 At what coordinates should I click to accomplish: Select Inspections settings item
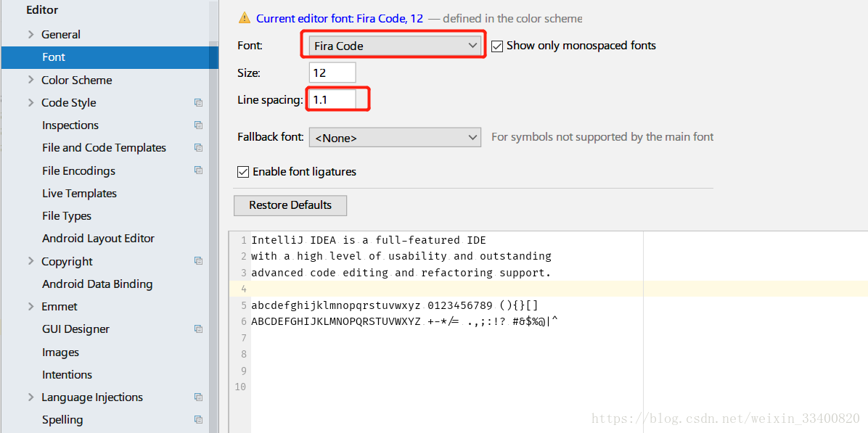(70, 125)
